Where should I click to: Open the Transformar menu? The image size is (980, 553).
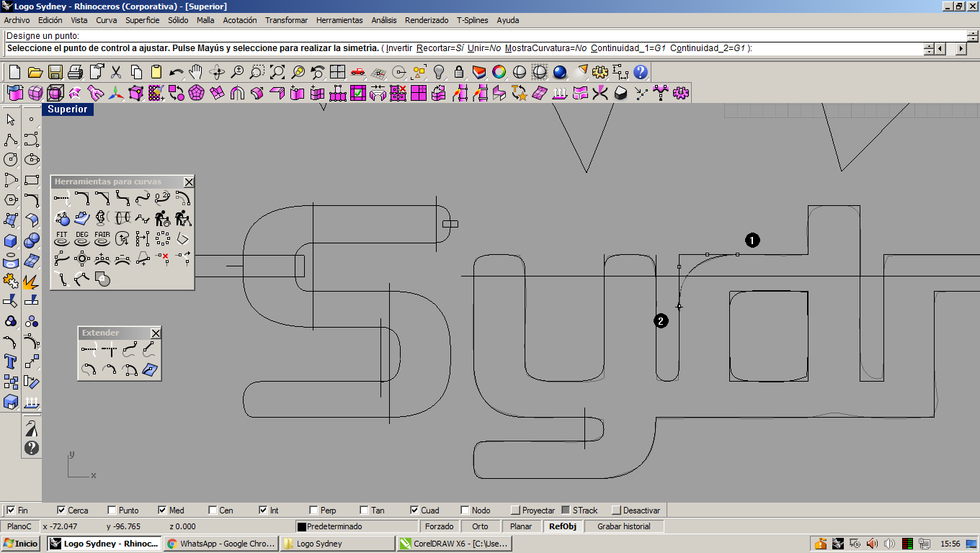[286, 20]
